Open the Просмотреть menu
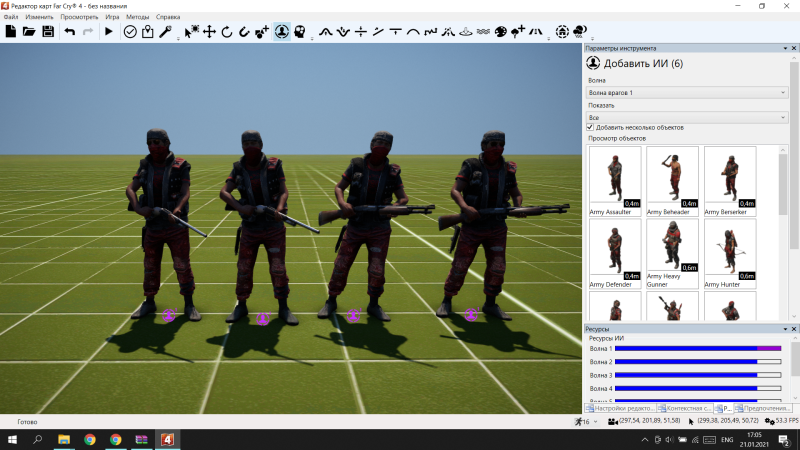800x450 pixels. click(x=79, y=17)
